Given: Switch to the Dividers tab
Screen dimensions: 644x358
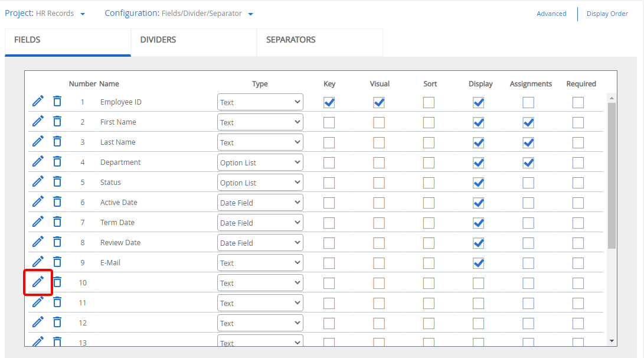Looking at the screenshot, I should click(x=158, y=40).
